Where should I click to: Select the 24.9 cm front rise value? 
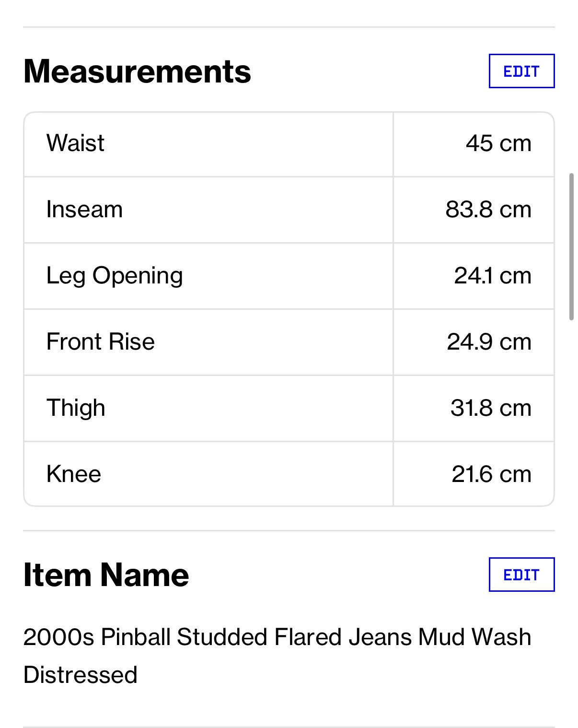click(489, 342)
